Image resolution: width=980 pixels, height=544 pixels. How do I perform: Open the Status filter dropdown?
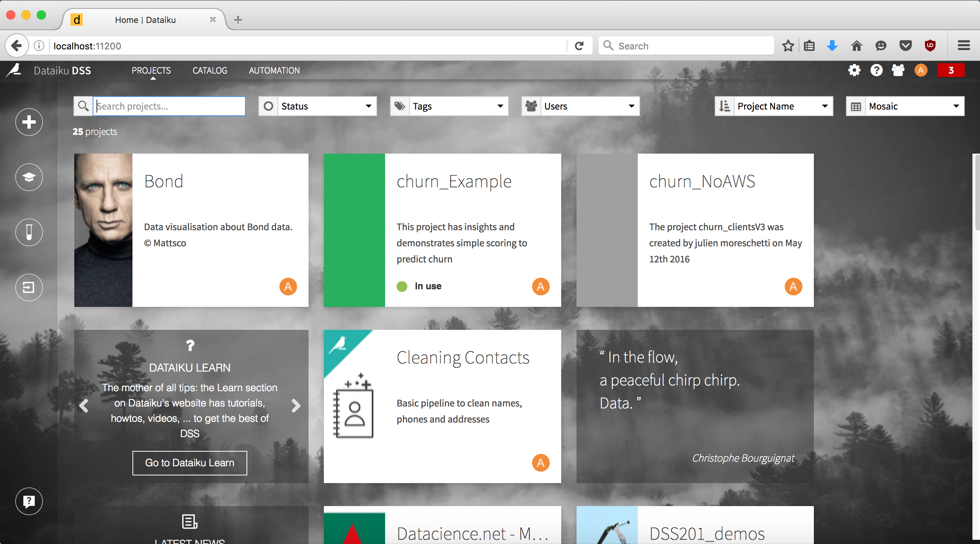pyautogui.click(x=318, y=106)
